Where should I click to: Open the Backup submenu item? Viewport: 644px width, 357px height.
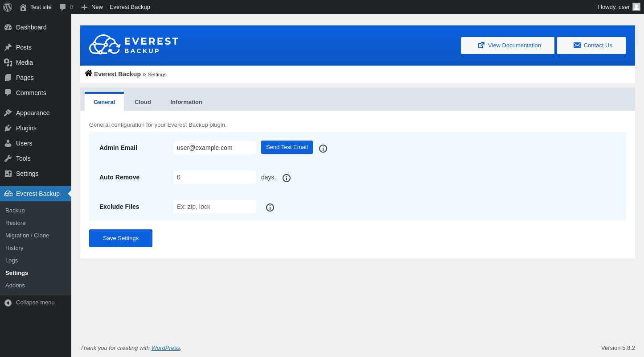tap(15, 210)
